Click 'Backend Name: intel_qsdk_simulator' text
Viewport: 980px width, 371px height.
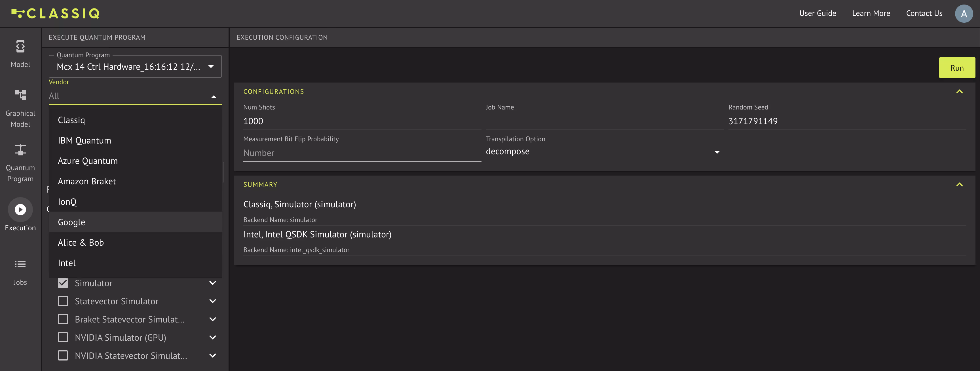pyautogui.click(x=296, y=250)
